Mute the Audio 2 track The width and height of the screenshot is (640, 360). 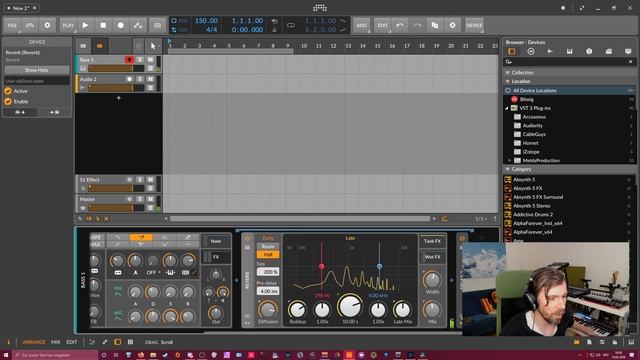pyautogui.click(x=150, y=79)
